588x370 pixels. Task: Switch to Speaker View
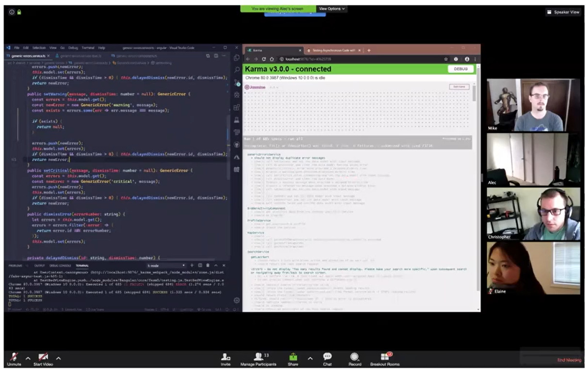tap(563, 12)
